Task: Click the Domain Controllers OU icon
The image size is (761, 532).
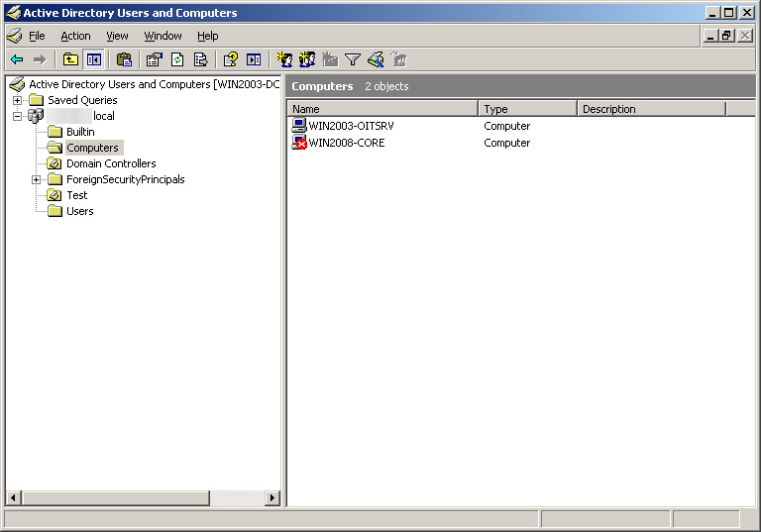Action: point(54,163)
